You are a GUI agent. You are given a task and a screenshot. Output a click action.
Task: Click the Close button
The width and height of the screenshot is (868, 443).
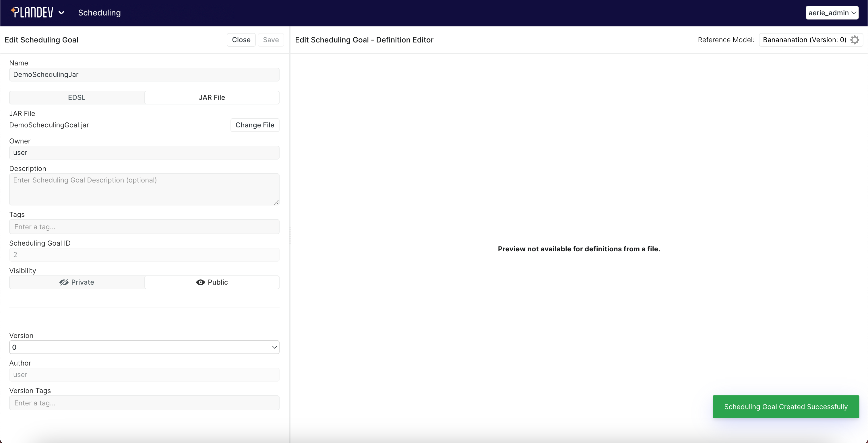[x=241, y=40]
